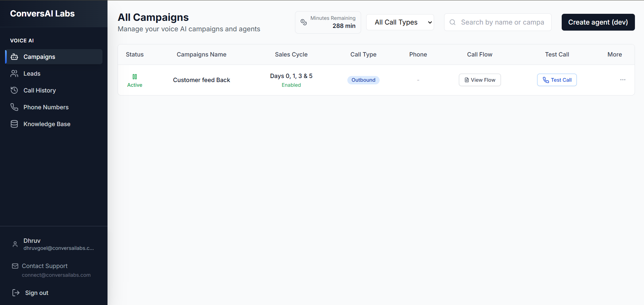Pause campaign using green Active status icon
Screen dimensions: 644x305
(x=135, y=77)
